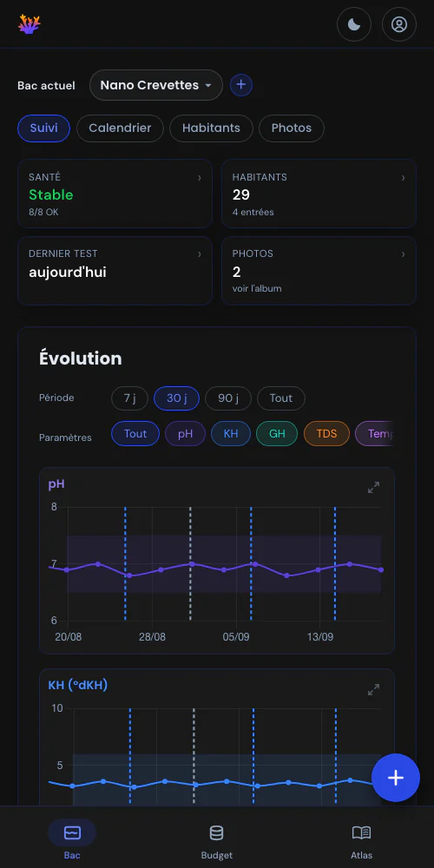Click the voir l'album text

click(x=257, y=288)
